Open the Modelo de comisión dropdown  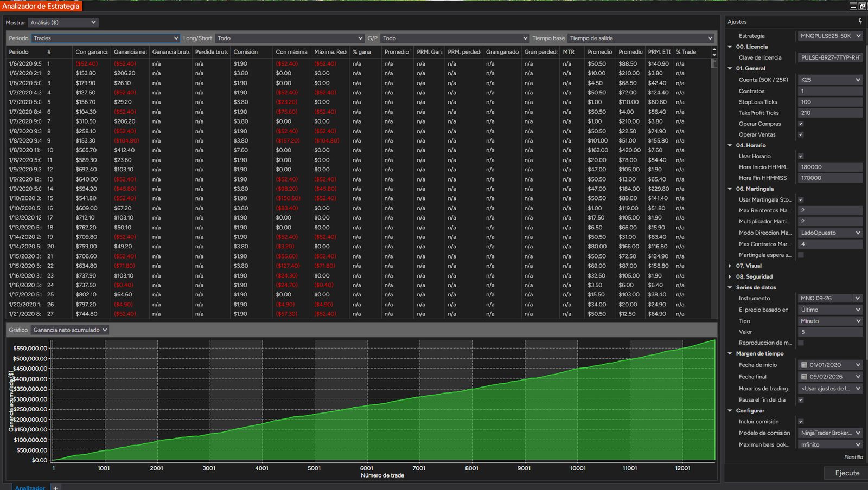830,433
